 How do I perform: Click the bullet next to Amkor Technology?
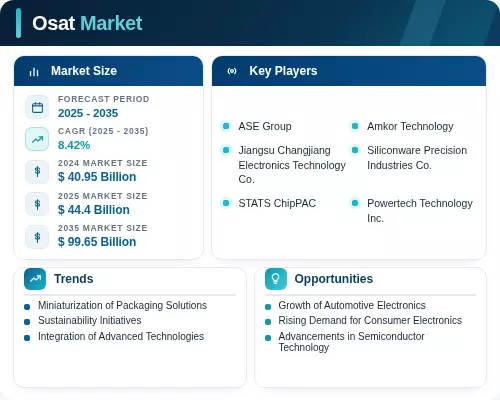click(x=355, y=126)
